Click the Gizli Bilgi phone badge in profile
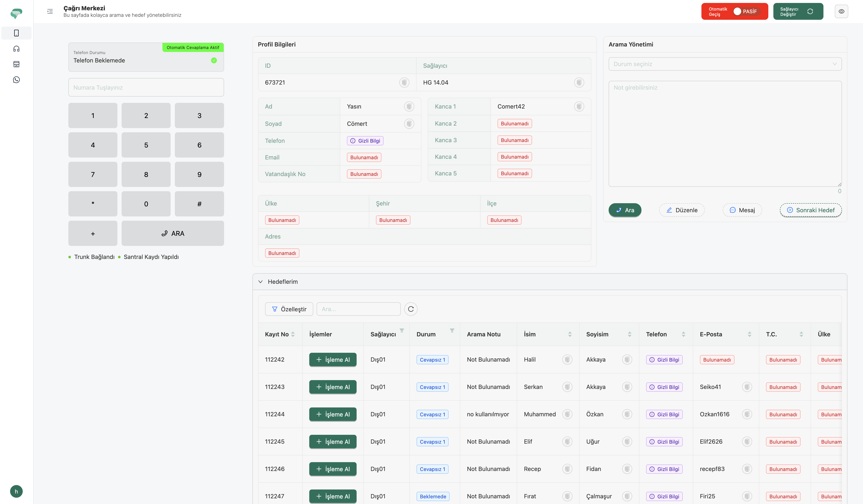The width and height of the screenshot is (863, 504). coord(365,141)
